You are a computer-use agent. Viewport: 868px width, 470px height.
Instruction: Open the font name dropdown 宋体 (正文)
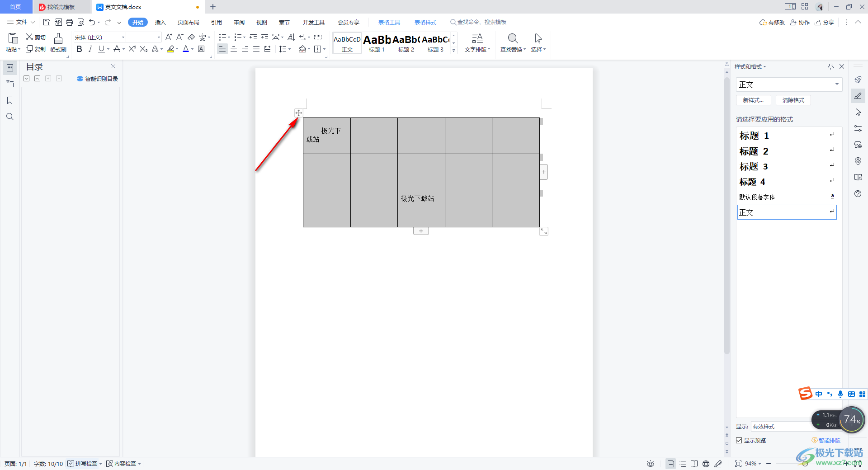tap(123, 37)
